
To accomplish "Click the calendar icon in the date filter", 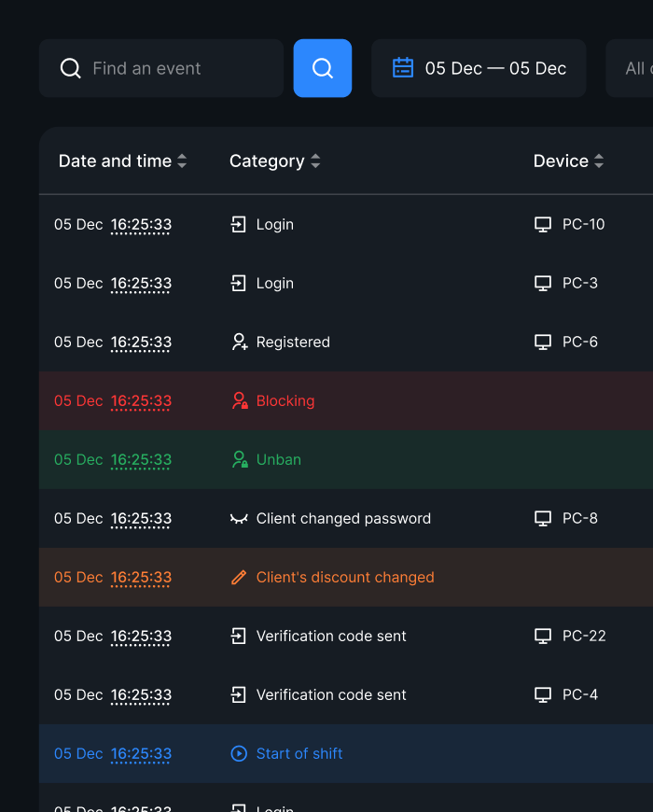I will (402, 67).
